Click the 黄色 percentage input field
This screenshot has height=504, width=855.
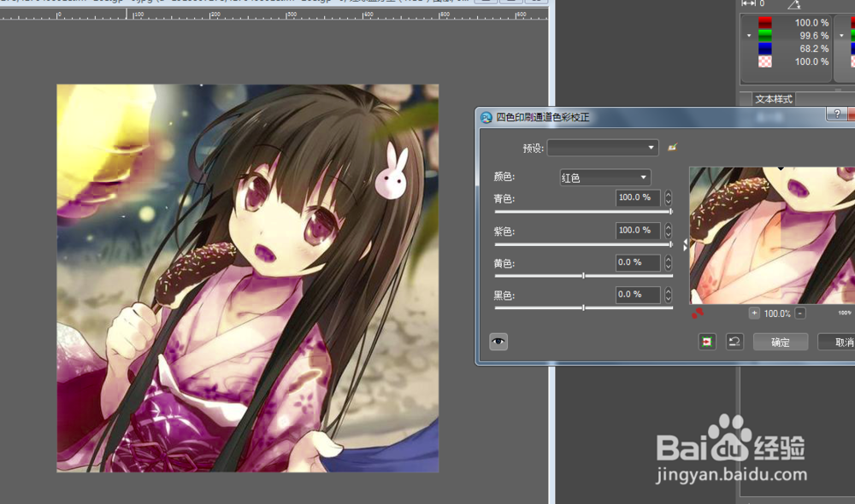pos(638,262)
